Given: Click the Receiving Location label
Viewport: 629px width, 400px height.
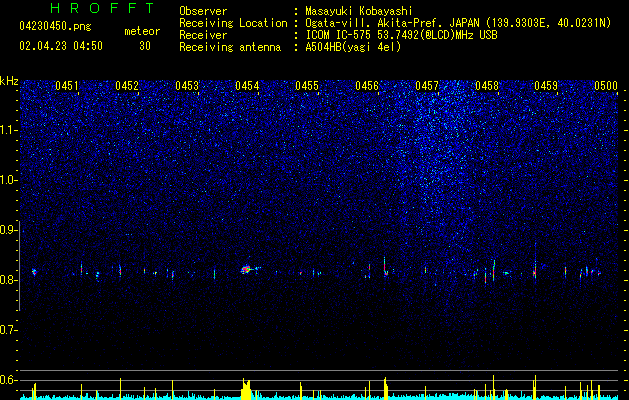Looking at the screenshot, I should (x=233, y=23).
